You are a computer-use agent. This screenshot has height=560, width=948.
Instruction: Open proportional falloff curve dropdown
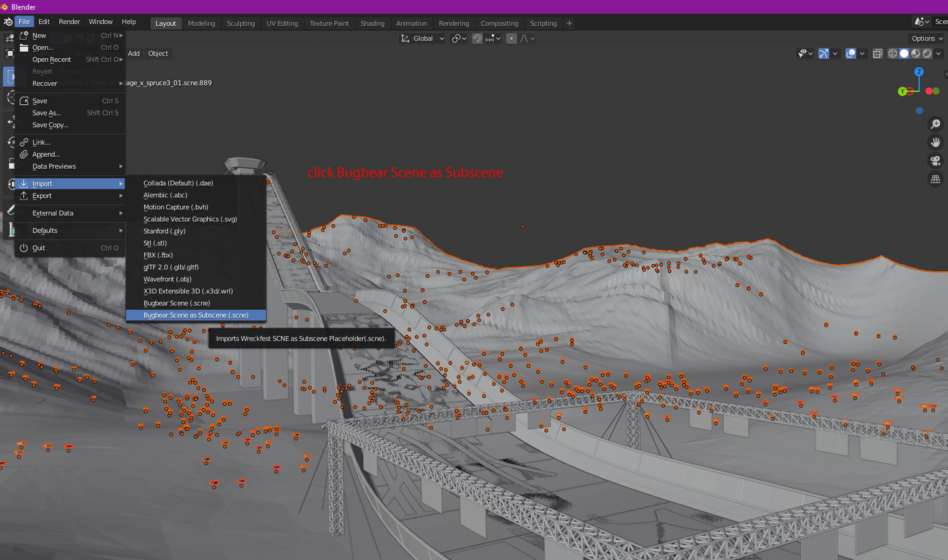coord(528,39)
